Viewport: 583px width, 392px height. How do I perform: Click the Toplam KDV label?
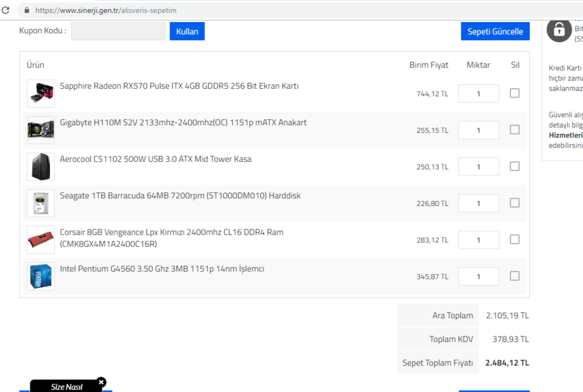[451, 339]
